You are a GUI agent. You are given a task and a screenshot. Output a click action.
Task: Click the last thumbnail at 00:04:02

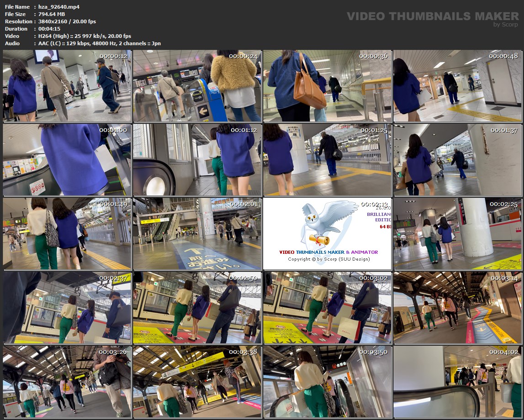[457, 382]
